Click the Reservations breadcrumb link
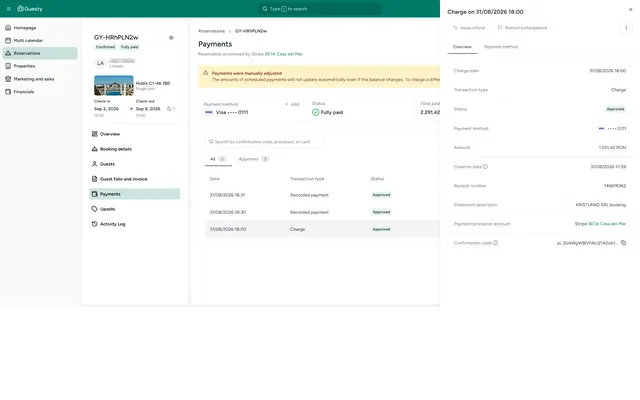640x400 pixels. coord(211,31)
